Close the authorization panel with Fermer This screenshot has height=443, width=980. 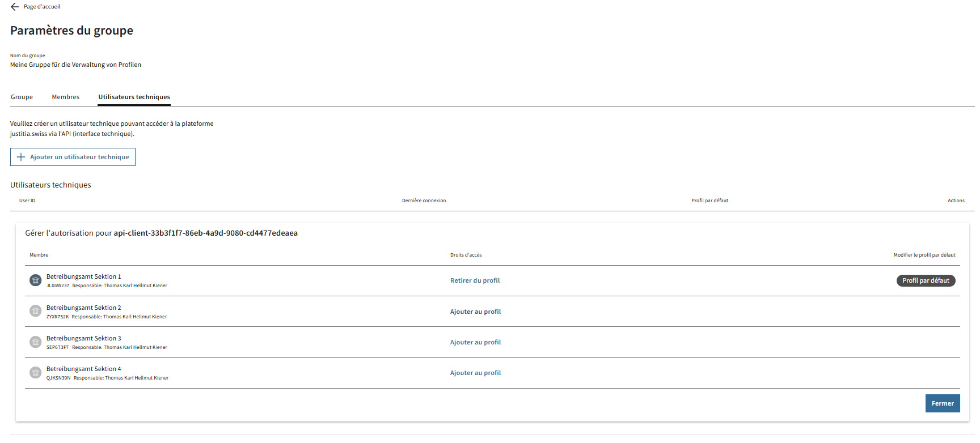[x=943, y=403]
